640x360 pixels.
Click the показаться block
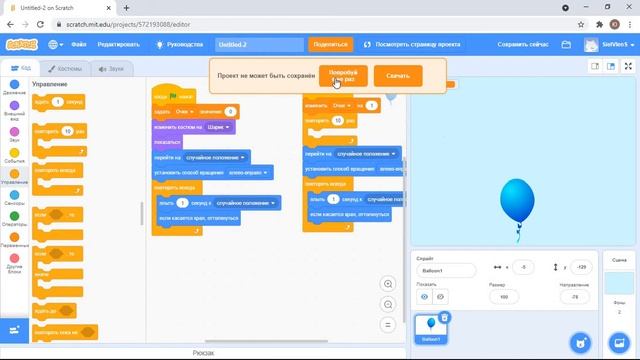click(167, 142)
